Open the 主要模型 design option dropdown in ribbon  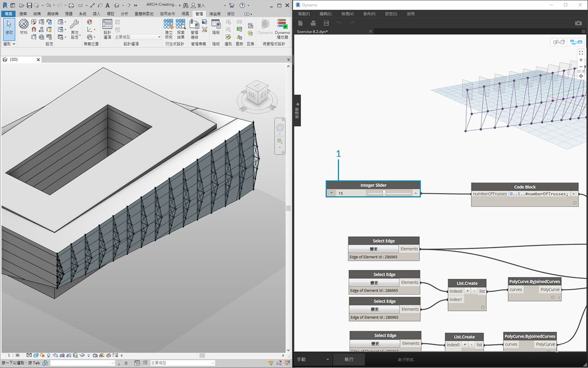pos(137,37)
